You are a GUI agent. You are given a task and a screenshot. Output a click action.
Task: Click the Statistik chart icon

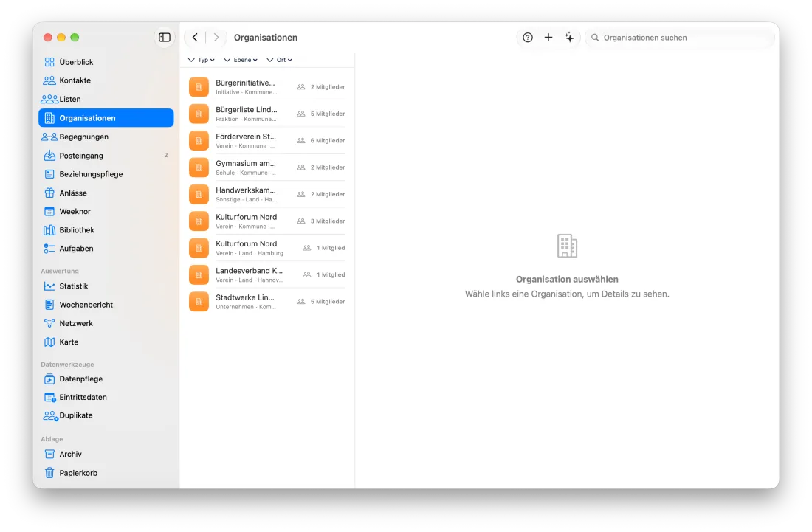49,286
